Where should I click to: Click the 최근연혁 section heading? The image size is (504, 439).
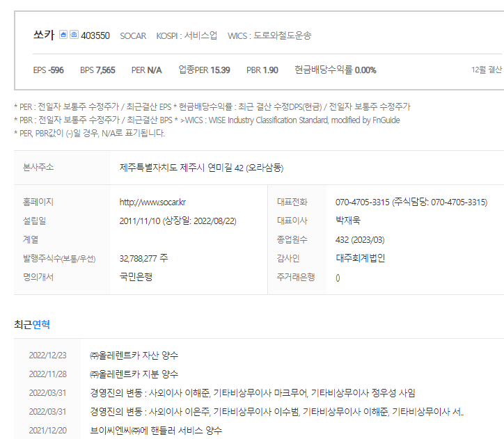(32, 324)
